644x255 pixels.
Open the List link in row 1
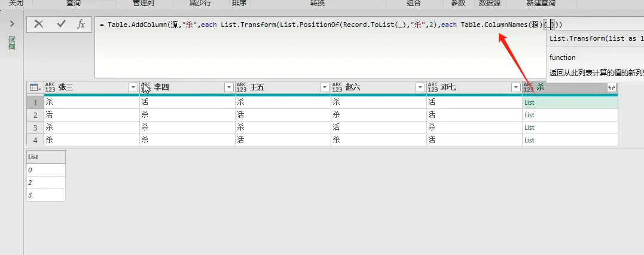pyautogui.click(x=529, y=102)
